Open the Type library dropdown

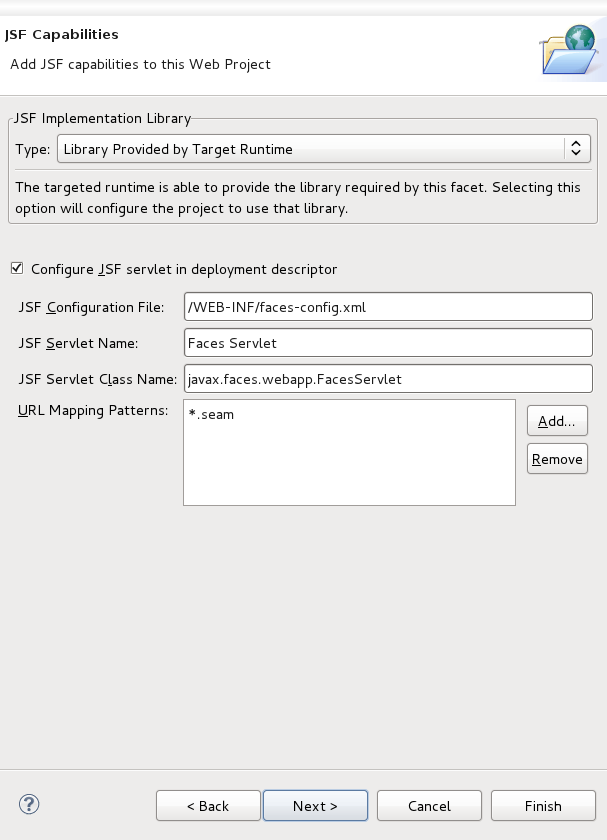point(324,149)
